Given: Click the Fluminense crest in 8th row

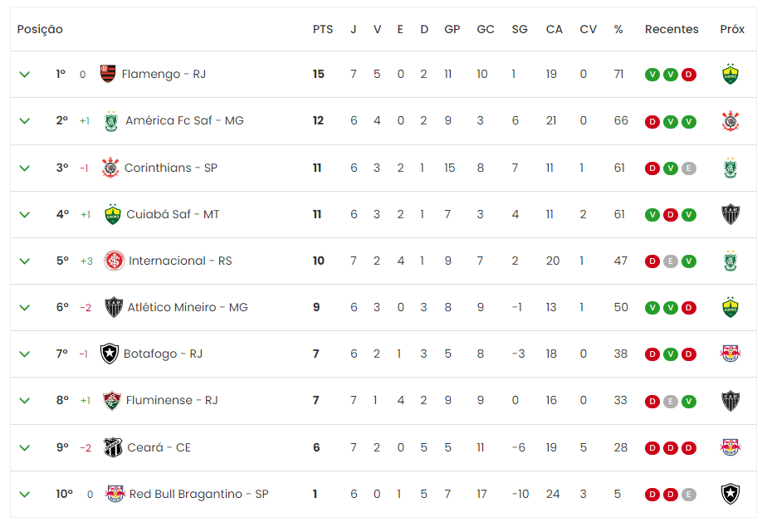Looking at the screenshot, I should click(x=112, y=401).
